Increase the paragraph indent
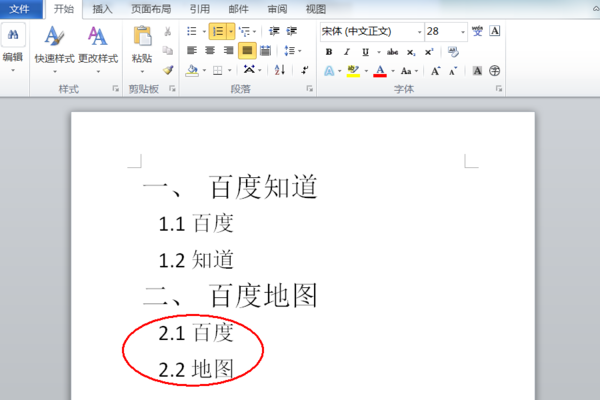This screenshot has width=600, height=400. click(x=292, y=31)
